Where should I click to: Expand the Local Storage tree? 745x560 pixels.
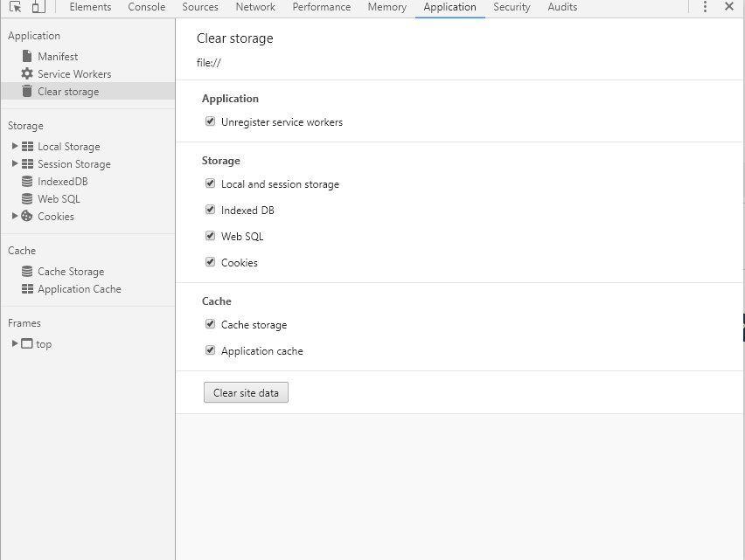click(x=15, y=146)
